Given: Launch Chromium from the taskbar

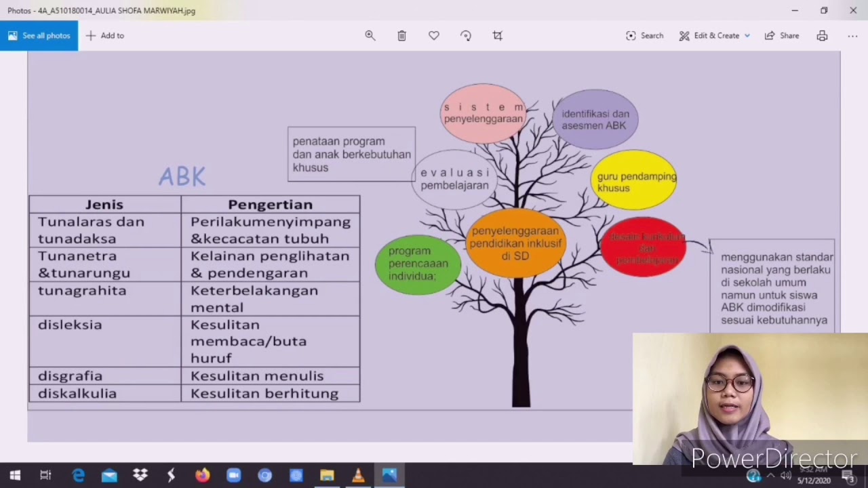Looking at the screenshot, I should (x=265, y=476).
